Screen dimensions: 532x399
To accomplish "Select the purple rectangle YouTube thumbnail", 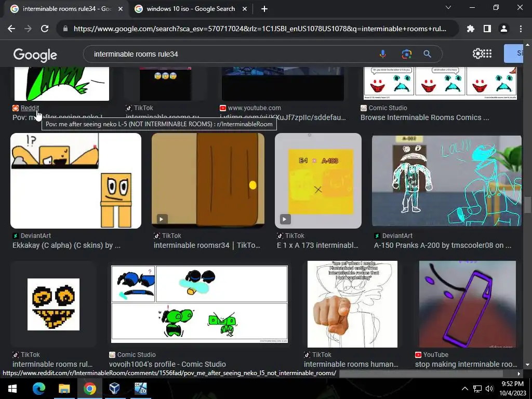I will click(467, 304).
